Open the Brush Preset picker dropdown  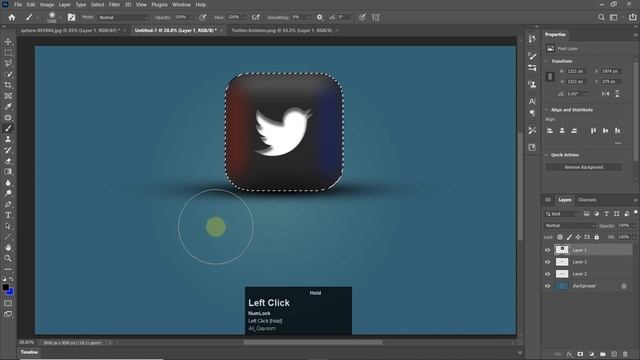pos(60,18)
